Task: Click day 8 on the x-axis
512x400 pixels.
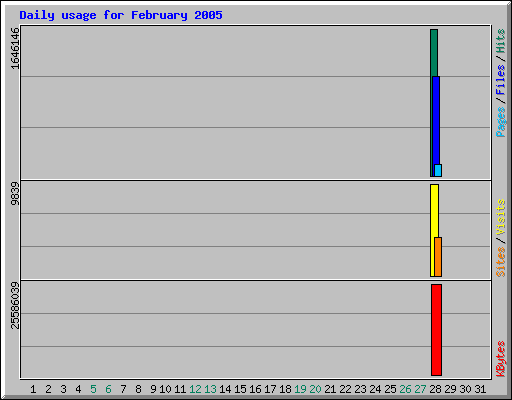Action: point(138,389)
